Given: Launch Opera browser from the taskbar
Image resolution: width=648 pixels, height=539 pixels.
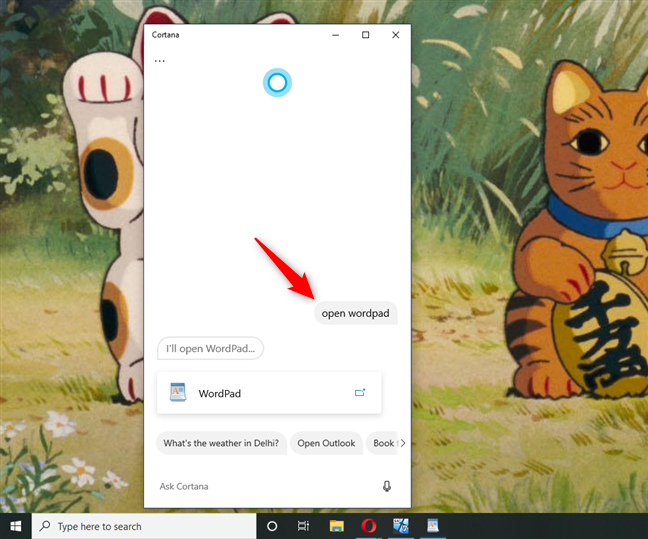Looking at the screenshot, I should 369,526.
